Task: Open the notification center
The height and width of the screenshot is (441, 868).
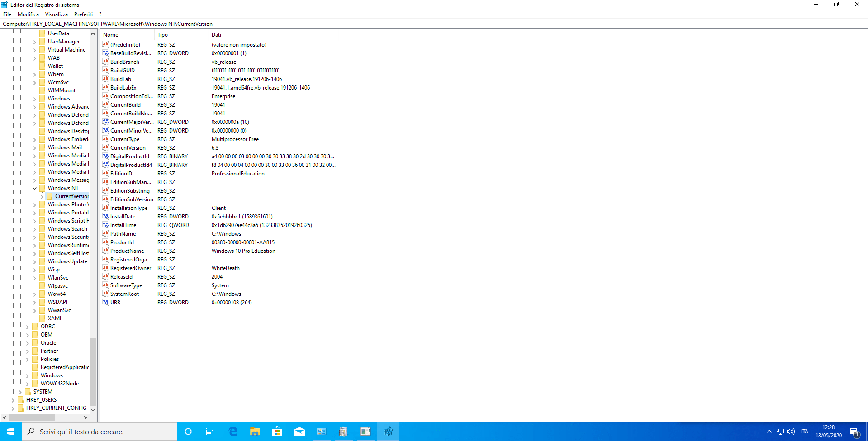Action: point(854,432)
